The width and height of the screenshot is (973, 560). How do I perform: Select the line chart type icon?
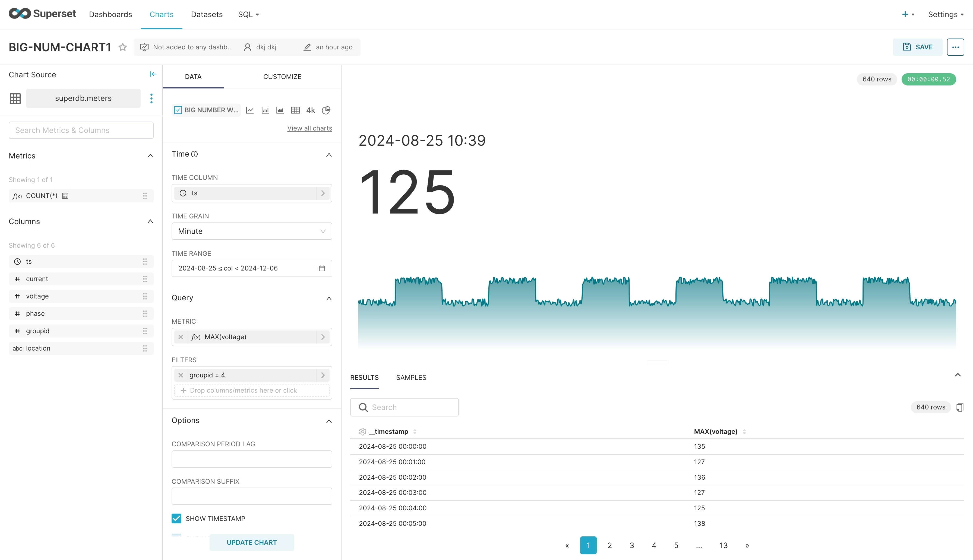click(250, 110)
